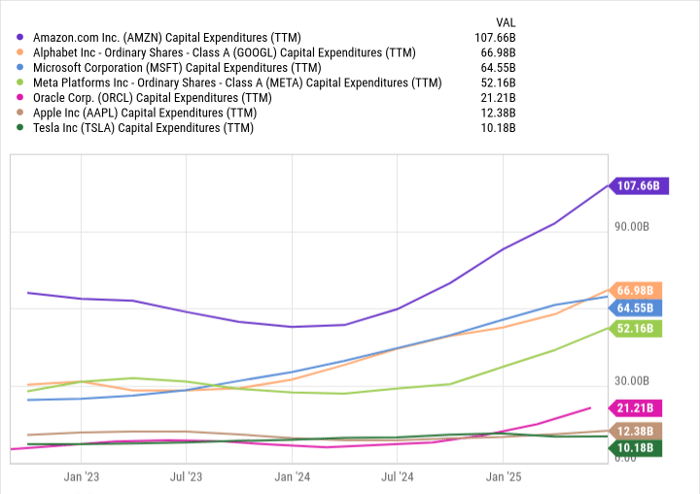The width and height of the screenshot is (700, 494).
Task: Click legend value 64.55B
Action: [x=498, y=68]
